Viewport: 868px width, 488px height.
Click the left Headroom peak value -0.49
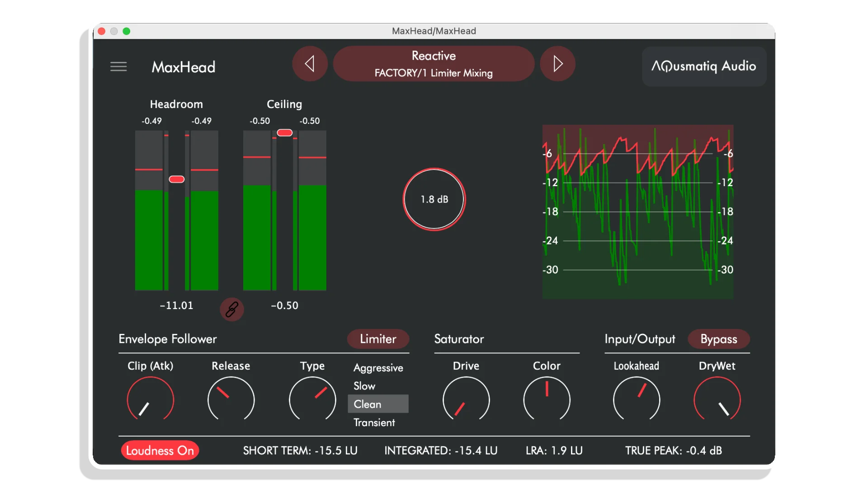(151, 121)
